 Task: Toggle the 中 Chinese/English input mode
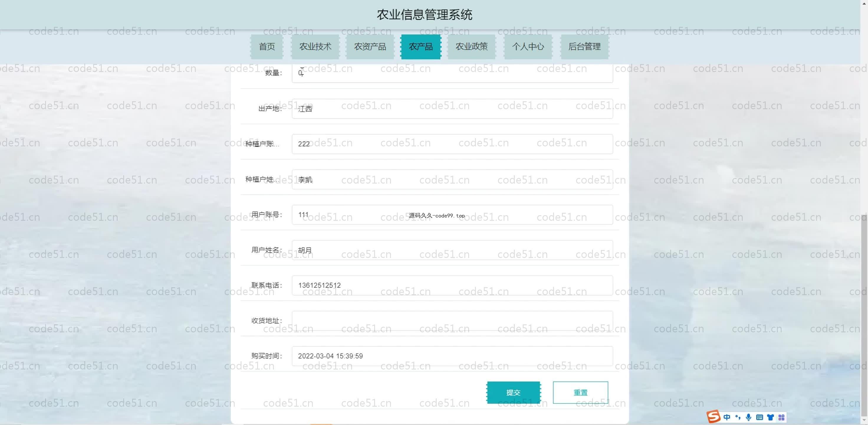click(x=727, y=417)
